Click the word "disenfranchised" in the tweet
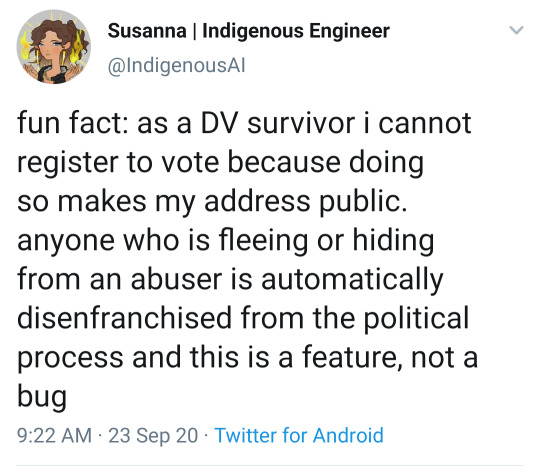Viewport: 540px width, 475px height. [124, 318]
